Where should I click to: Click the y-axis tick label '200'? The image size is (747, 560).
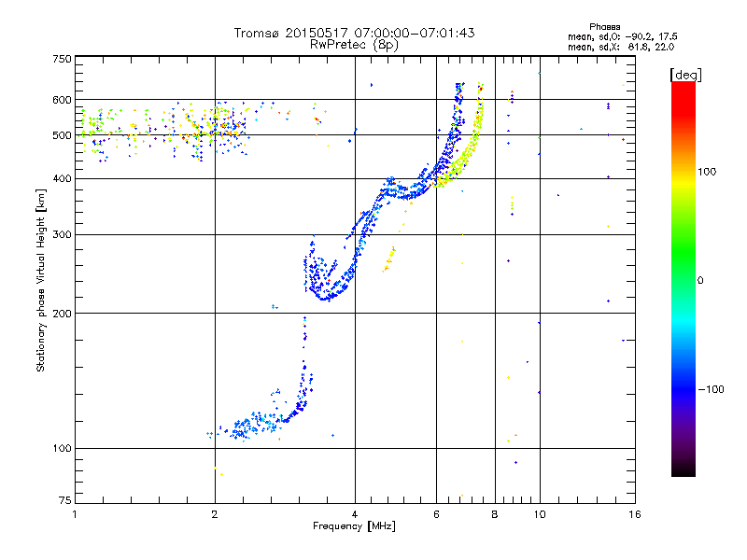(62, 314)
